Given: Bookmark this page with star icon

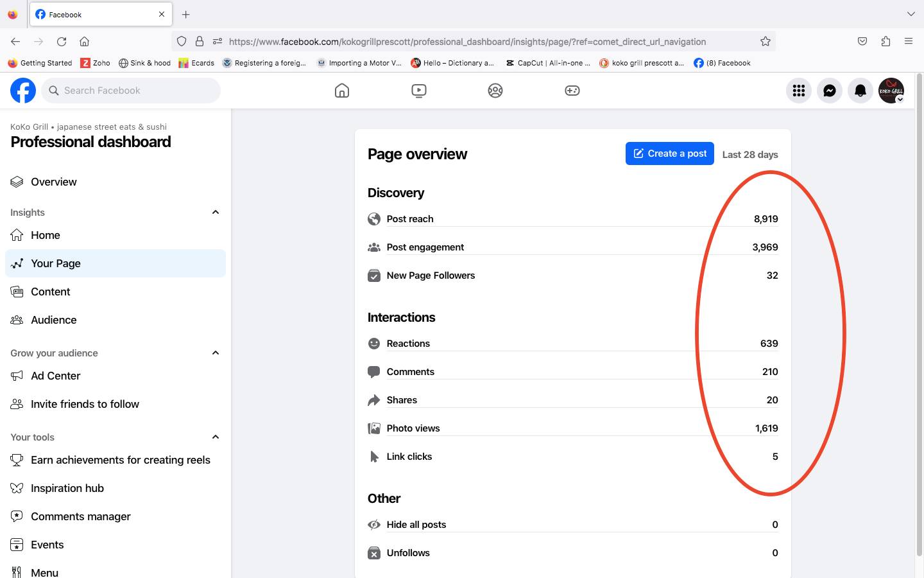Looking at the screenshot, I should (765, 42).
